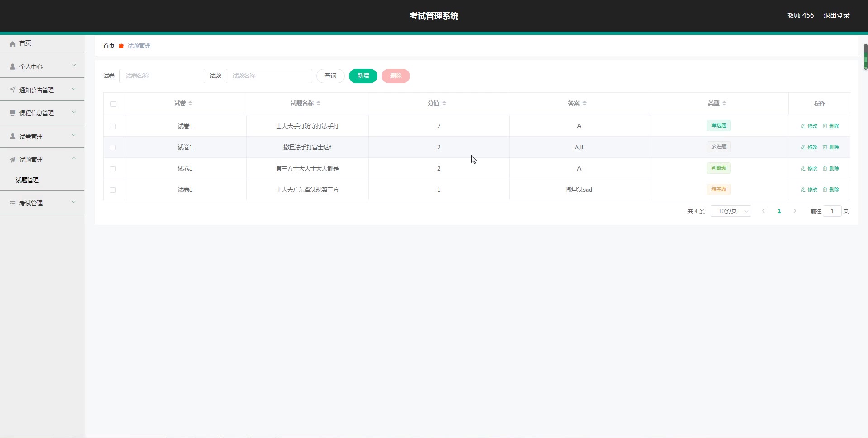Expand the 课程信息管理 menu chevron
This screenshot has height=438, width=868.
point(74,112)
